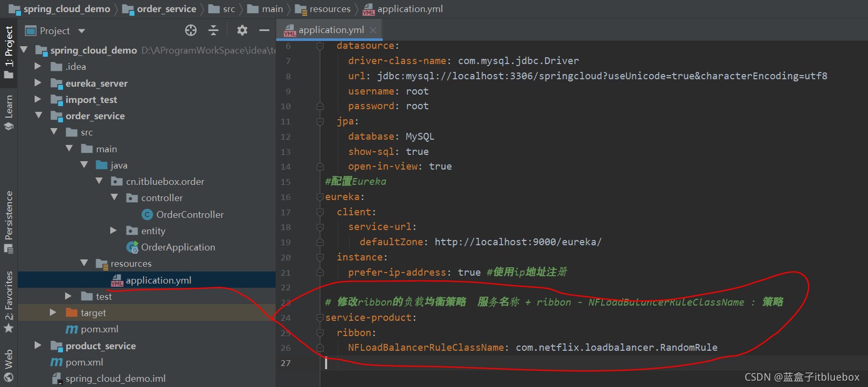Fold the jpa block at line 11

pyautogui.click(x=320, y=121)
